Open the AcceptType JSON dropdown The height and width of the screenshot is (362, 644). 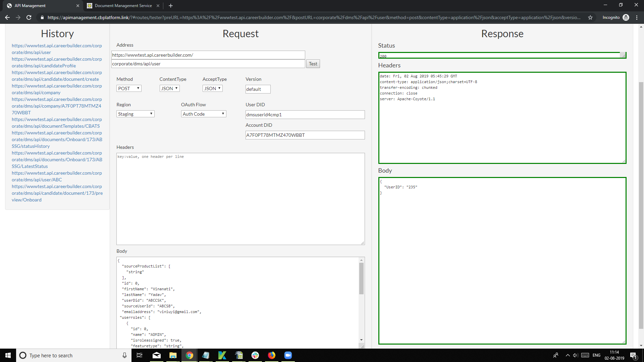click(x=212, y=88)
